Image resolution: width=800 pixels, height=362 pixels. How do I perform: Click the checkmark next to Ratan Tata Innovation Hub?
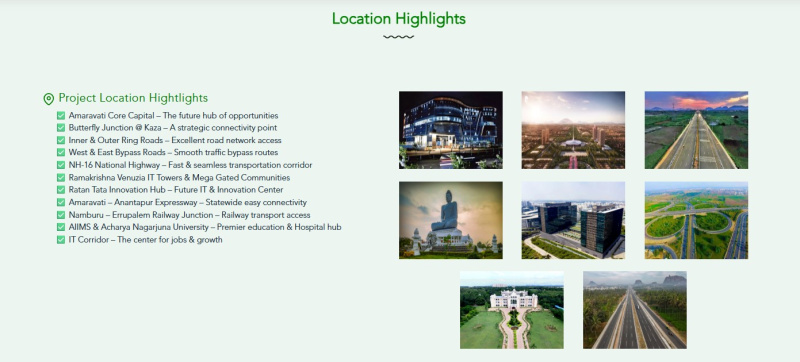(61, 190)
